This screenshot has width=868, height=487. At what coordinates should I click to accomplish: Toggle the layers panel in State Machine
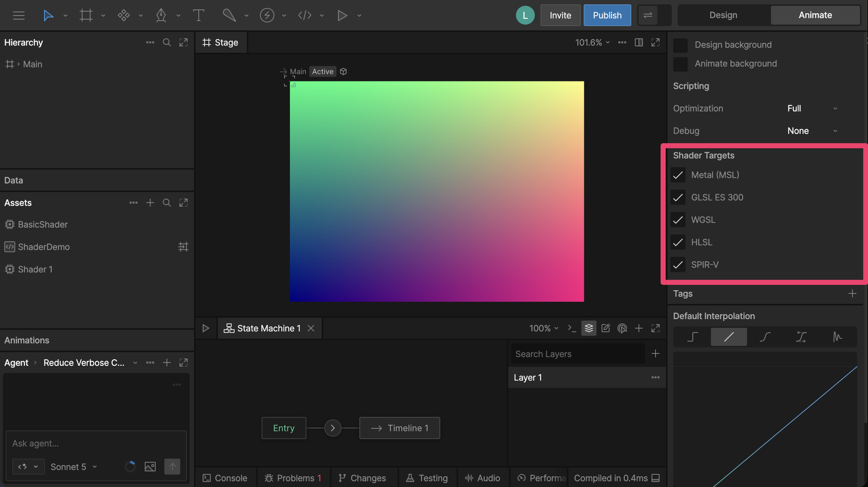[x=589, y=328]
